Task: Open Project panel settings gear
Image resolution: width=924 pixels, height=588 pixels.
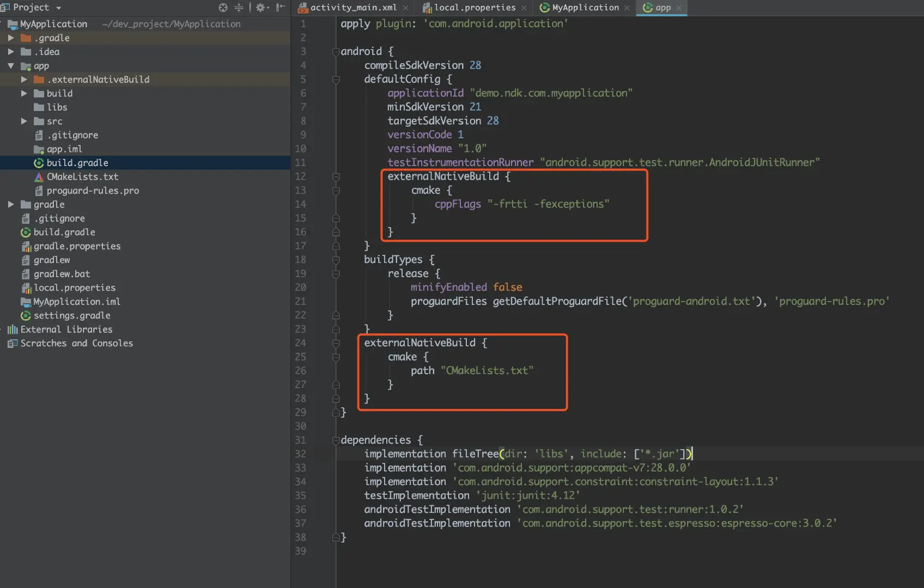Action: click(x=261, y=8)
